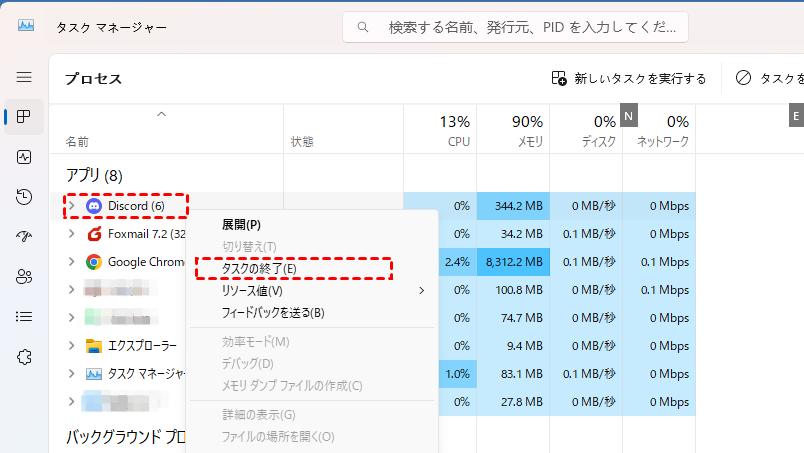This screenshot has width=804, height=453.
Task: Expand the Google Chrome process group
Action: tap(71, 262)
